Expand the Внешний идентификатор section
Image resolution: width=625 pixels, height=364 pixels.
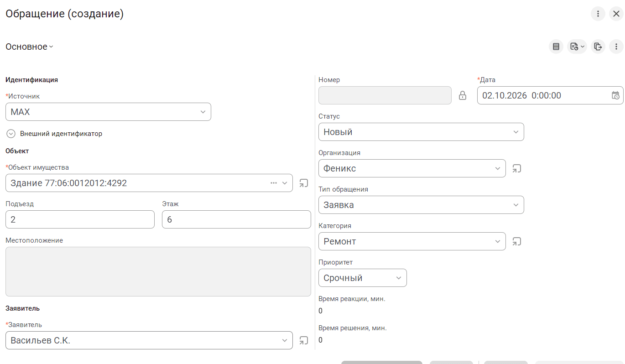pyautogui.click(x=11, y=134)
